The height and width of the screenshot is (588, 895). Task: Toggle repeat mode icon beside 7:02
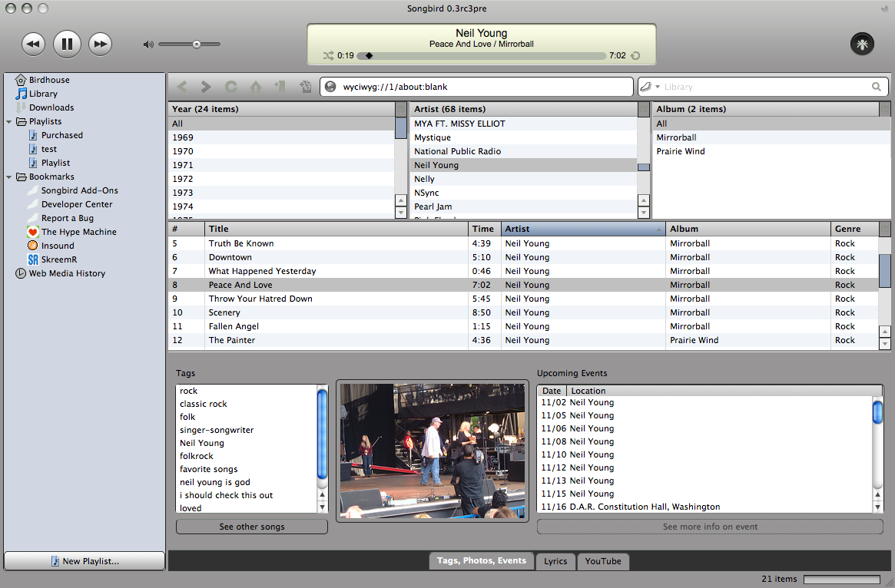click(635, 56)
